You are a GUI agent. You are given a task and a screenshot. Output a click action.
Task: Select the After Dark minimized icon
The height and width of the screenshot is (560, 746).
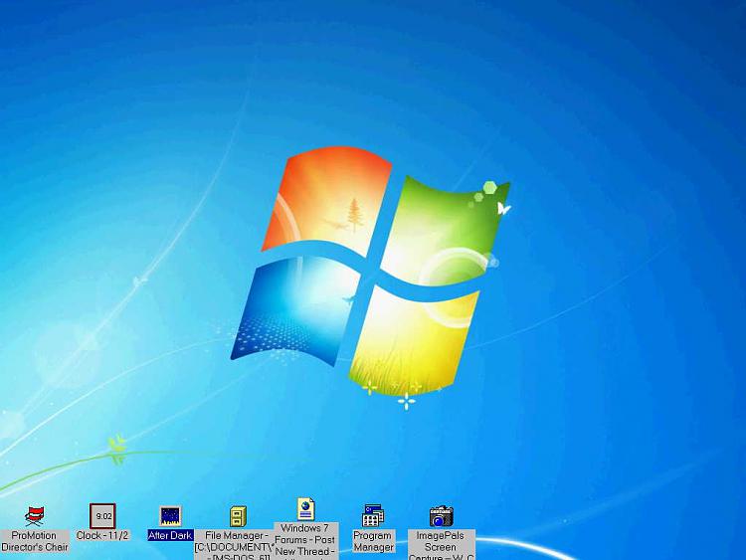pos(170,516)
